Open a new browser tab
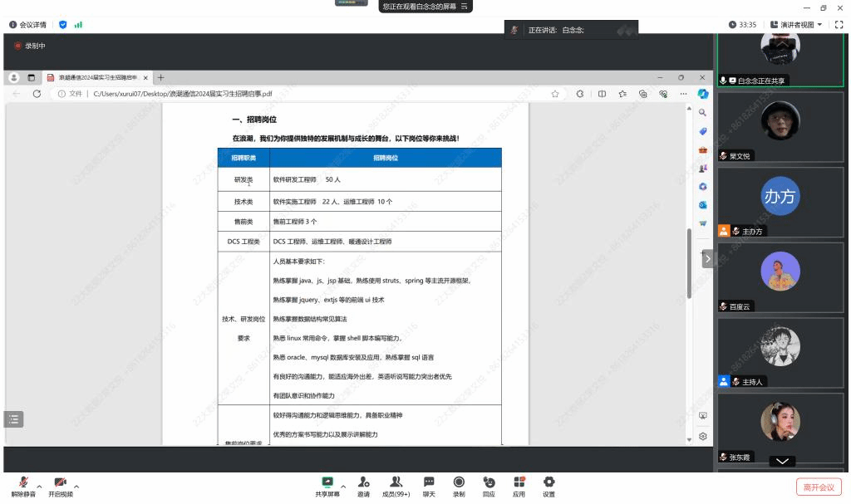The image size is (851, 504). coord(160,77)
